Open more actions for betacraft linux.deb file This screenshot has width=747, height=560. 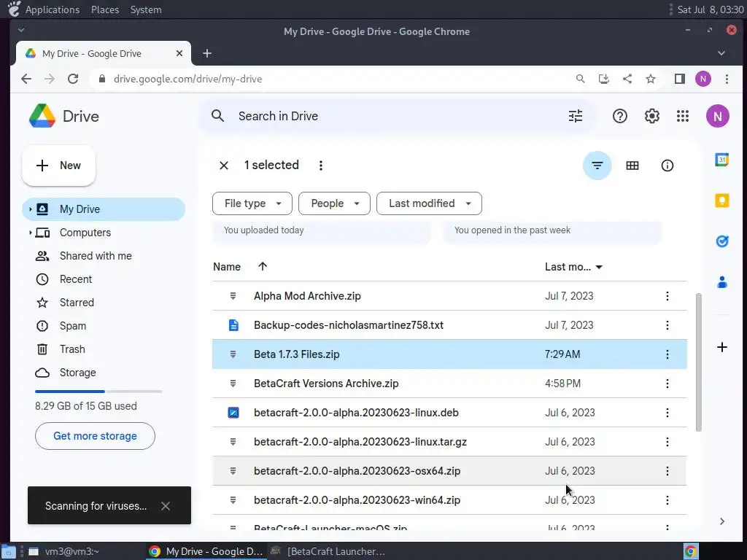tap(667, 413)
